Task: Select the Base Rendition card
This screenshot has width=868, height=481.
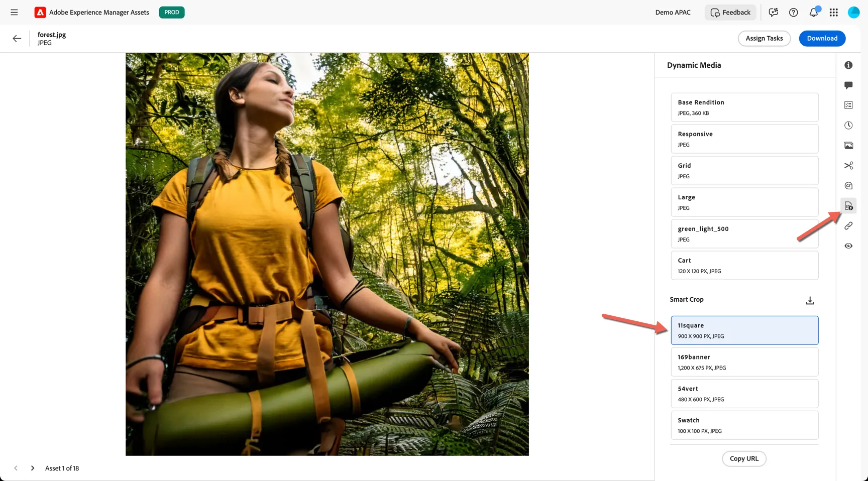Action: tap(744, 107)
